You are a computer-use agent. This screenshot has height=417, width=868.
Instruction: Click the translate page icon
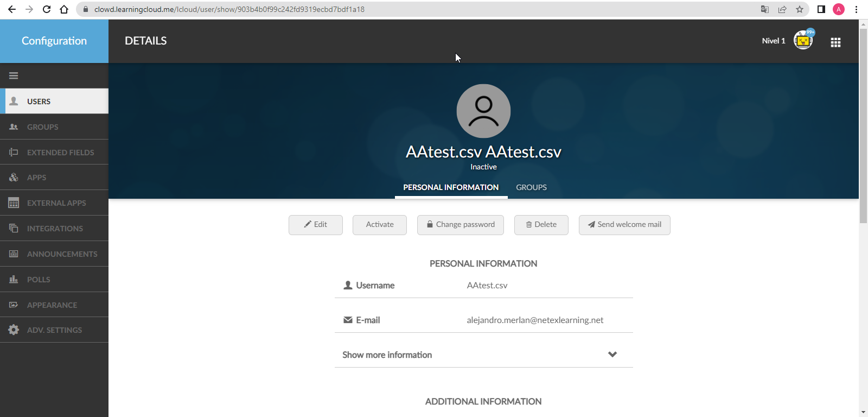765,9
